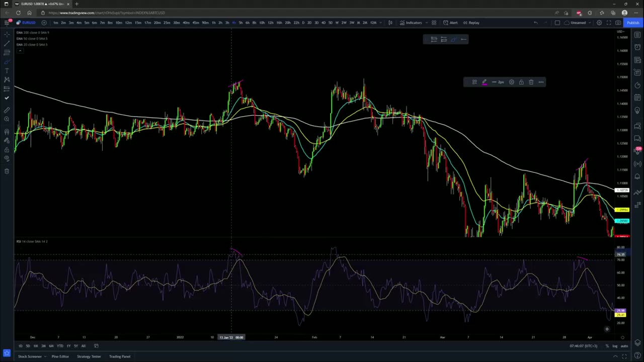
Task: Remove drawings with left toolbar trash icon
Action: 7,171
